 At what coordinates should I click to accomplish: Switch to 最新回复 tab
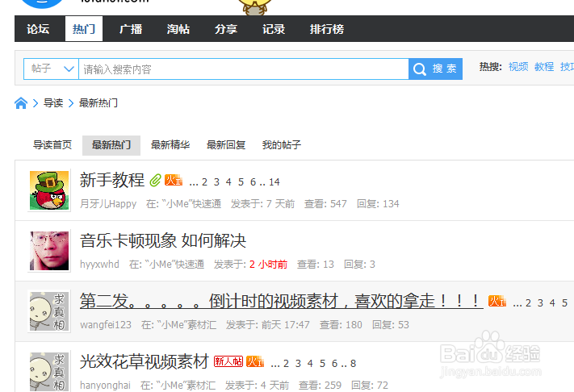[226, 145]
